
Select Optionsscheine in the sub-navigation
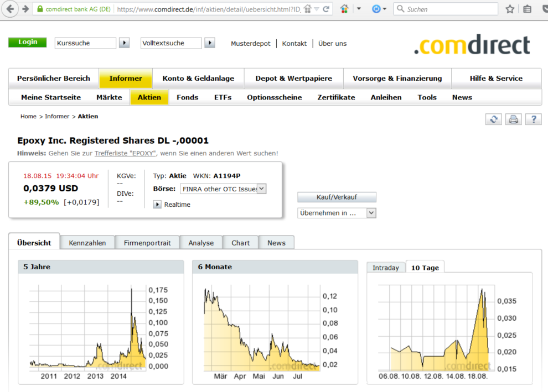275,97
